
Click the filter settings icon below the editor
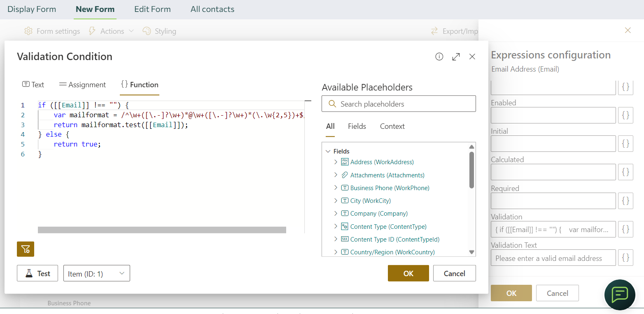tap(26, 249)
